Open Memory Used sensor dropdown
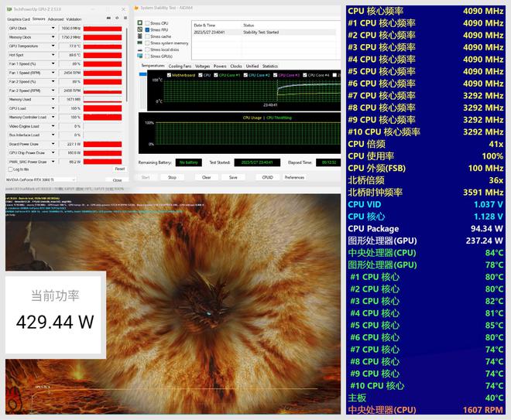Screen dimensions: 511x420 (x=53, y=99)
